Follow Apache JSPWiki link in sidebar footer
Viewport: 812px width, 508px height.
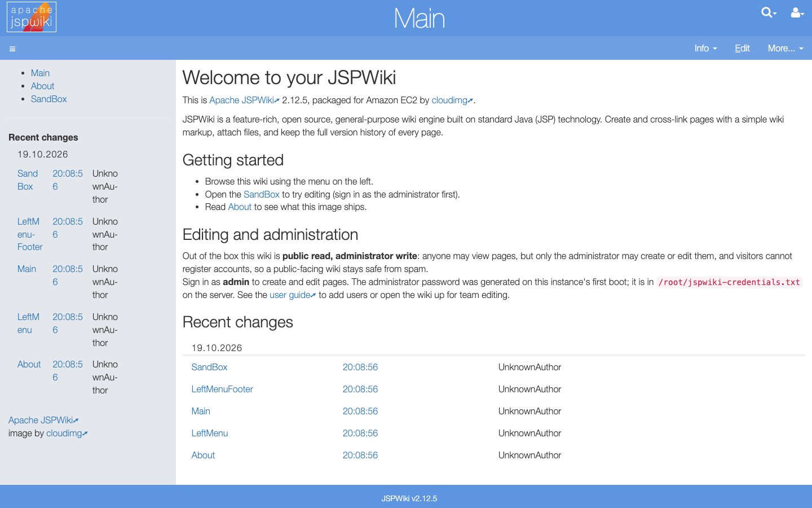click(43, 420)
